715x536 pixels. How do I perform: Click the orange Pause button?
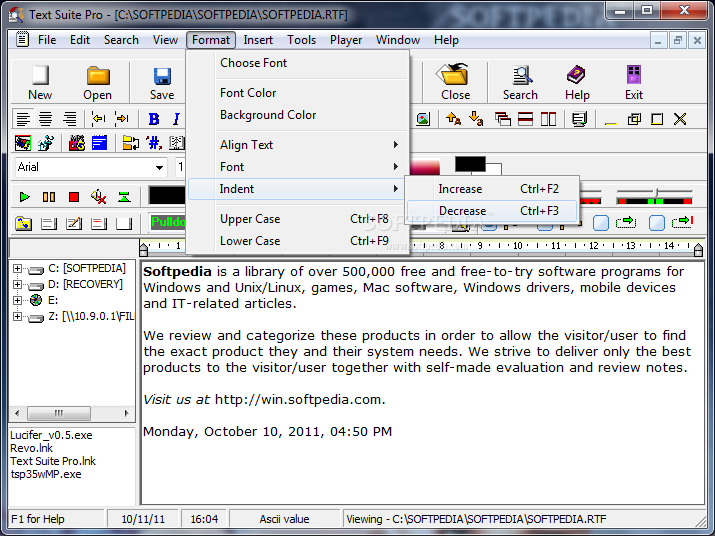(x=49, y=197)
